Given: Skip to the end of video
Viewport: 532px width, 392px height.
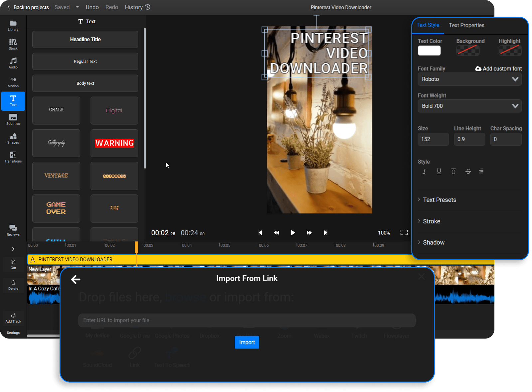Looking at the screenshot, I should (326, 233).
